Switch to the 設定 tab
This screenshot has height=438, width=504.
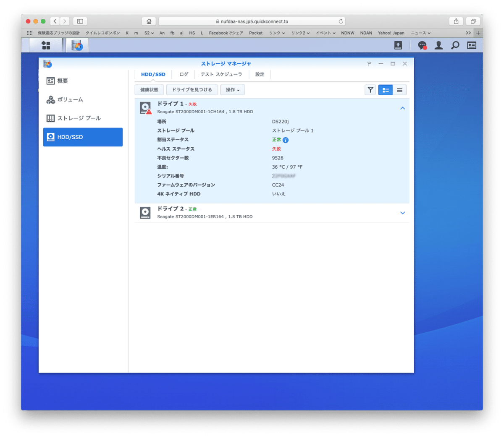(260, 74)
